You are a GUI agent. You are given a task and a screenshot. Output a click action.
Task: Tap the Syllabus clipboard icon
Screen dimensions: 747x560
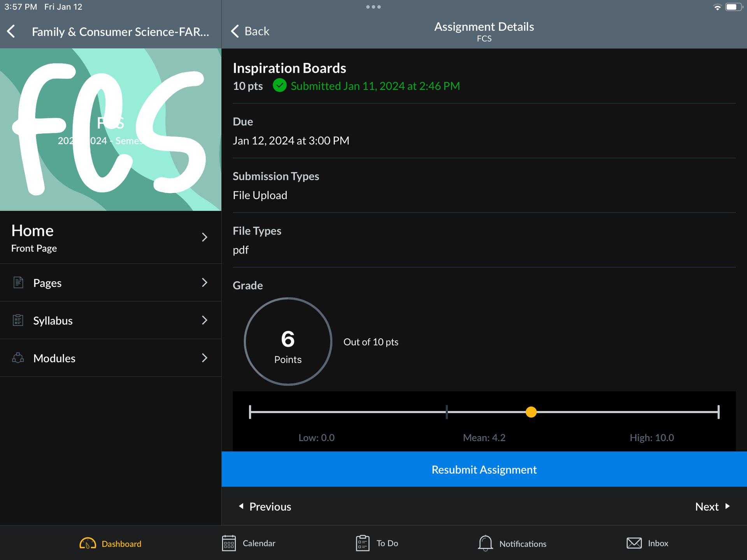[x=18, y=320]
